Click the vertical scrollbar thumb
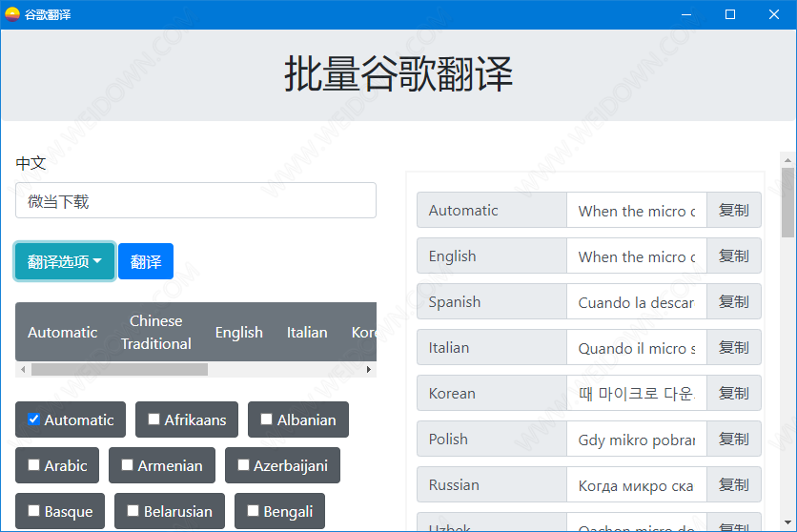 pos(787,203)
